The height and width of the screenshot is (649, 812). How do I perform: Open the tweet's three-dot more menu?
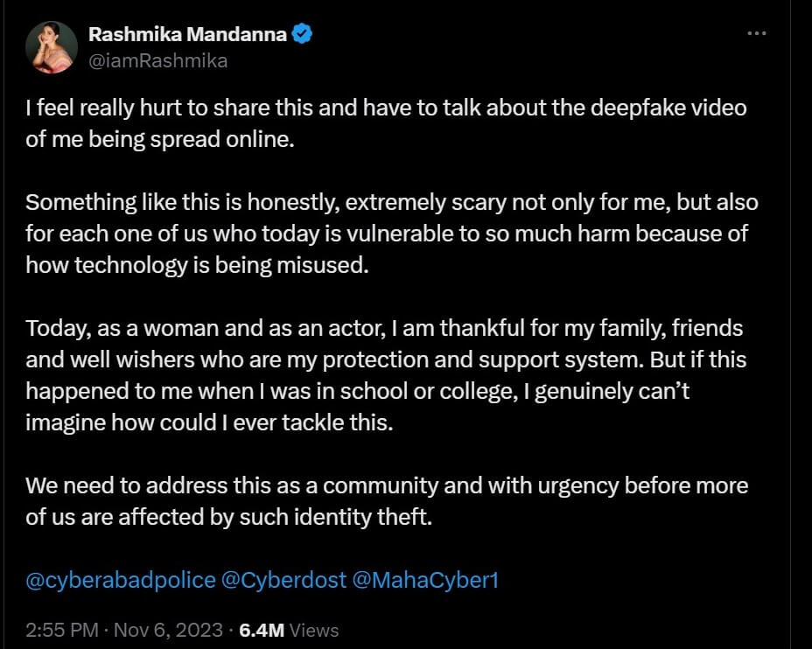pyautogui.click(x=756, y=33)
